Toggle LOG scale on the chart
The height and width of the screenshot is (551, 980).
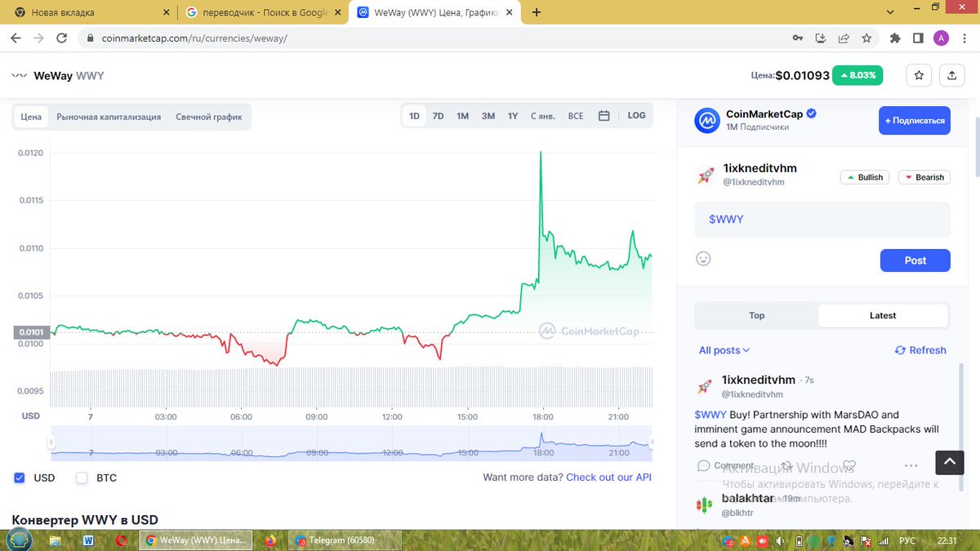tap(636, 115)
